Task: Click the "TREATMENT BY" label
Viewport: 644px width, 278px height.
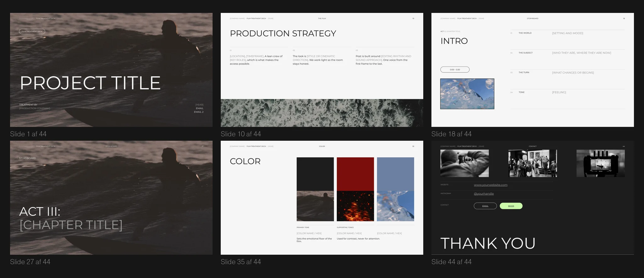Action: pos(28,105)
